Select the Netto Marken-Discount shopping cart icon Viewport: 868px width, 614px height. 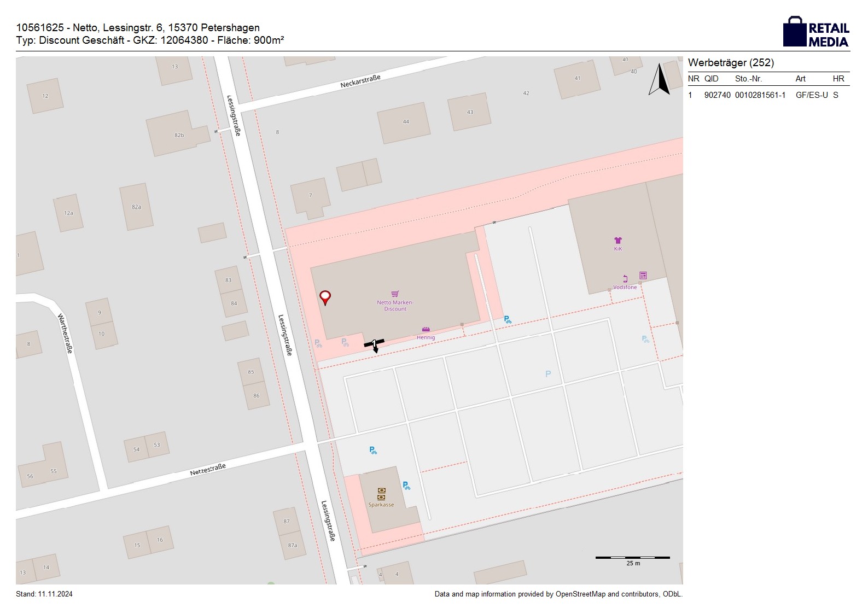(x=395, y=294)
